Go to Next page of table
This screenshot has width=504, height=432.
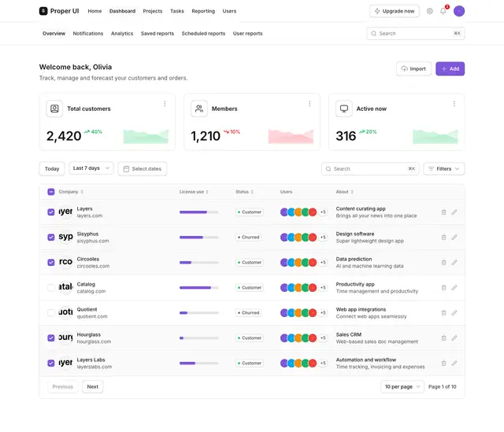pyautogui.click(x=93, y=386)
